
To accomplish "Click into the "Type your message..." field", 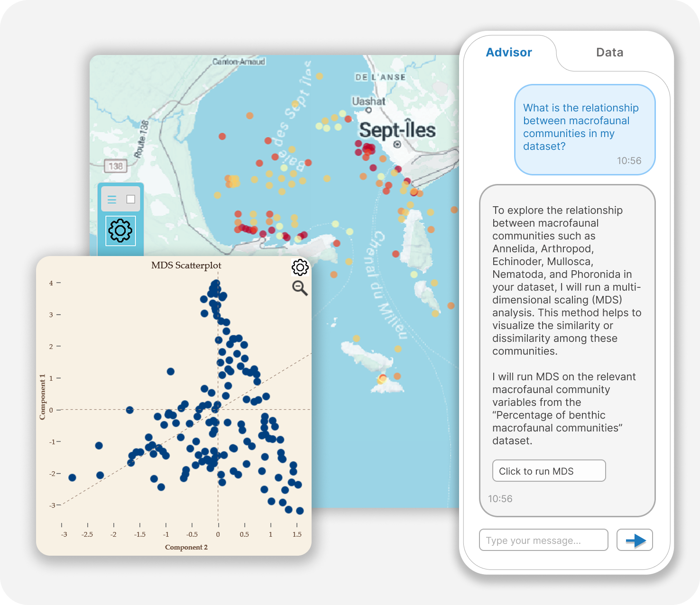I will [543, 540].
